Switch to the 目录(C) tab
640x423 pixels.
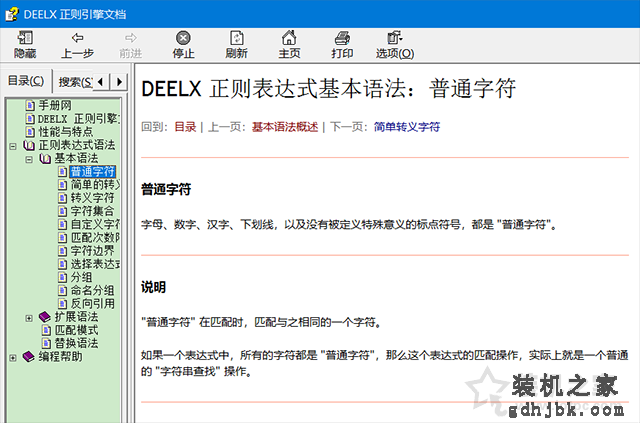click(x=26, y=81)
